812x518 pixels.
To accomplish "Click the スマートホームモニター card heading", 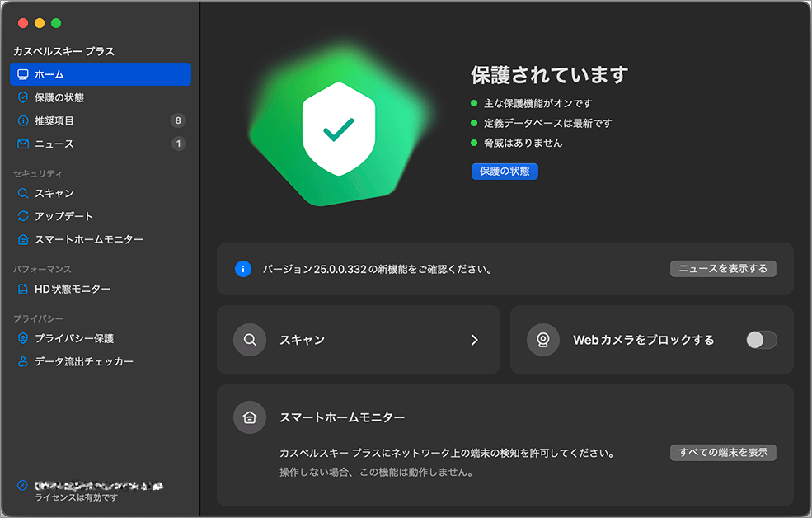I will tap(342, 417).
